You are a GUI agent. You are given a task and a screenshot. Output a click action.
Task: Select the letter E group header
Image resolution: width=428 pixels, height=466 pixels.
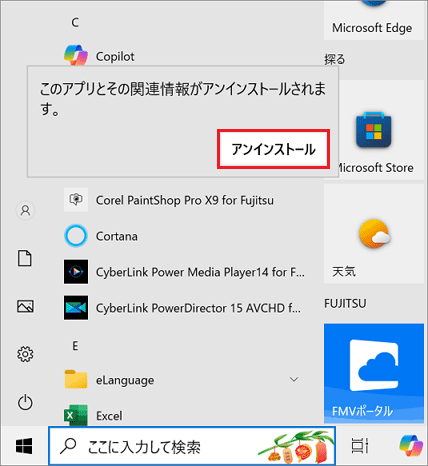(x=75, y=346)
